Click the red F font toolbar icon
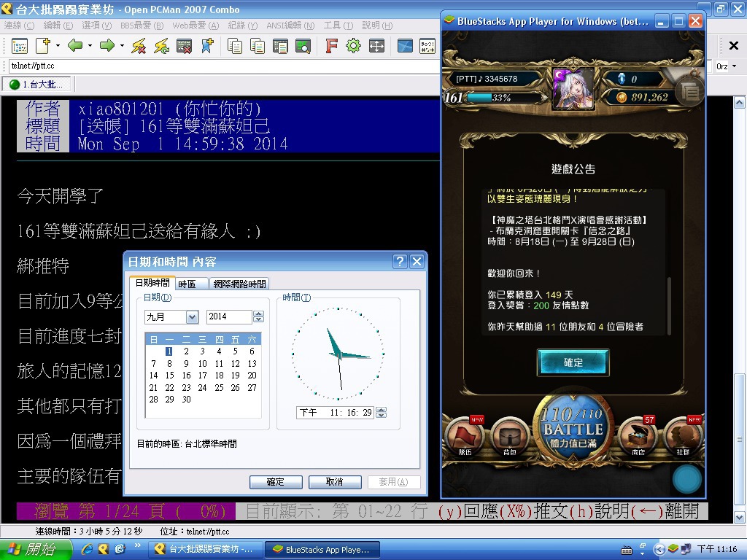Screen dimensions: 747x560 point(331,46)
